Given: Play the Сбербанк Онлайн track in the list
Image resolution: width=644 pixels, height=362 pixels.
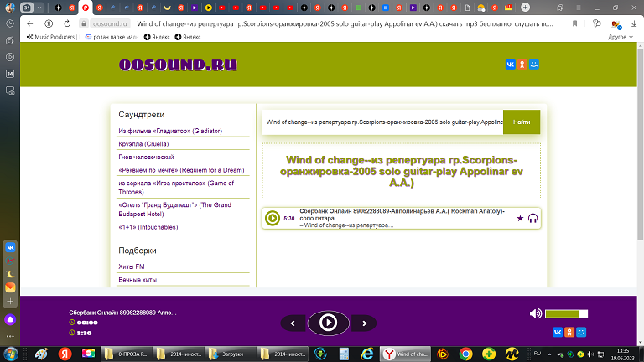Looking at the screenshot, I should point(273,218).
